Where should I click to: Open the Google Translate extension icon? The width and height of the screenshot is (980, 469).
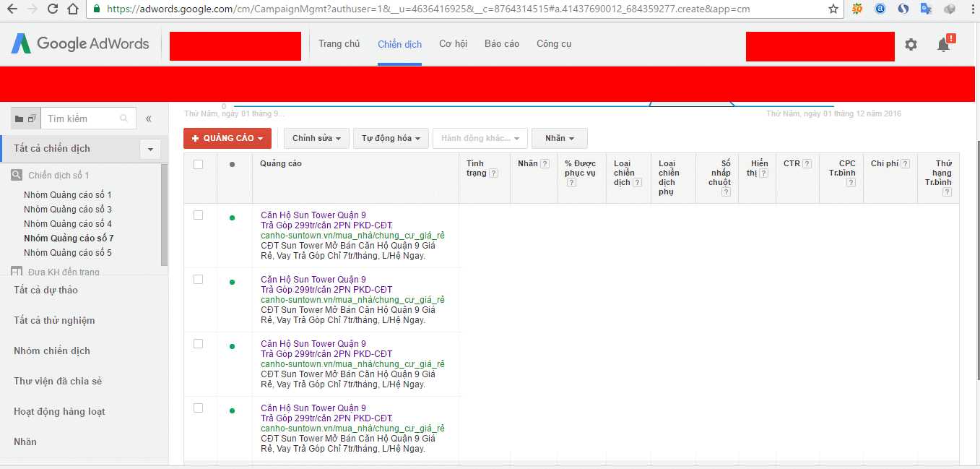click(927, 9)
